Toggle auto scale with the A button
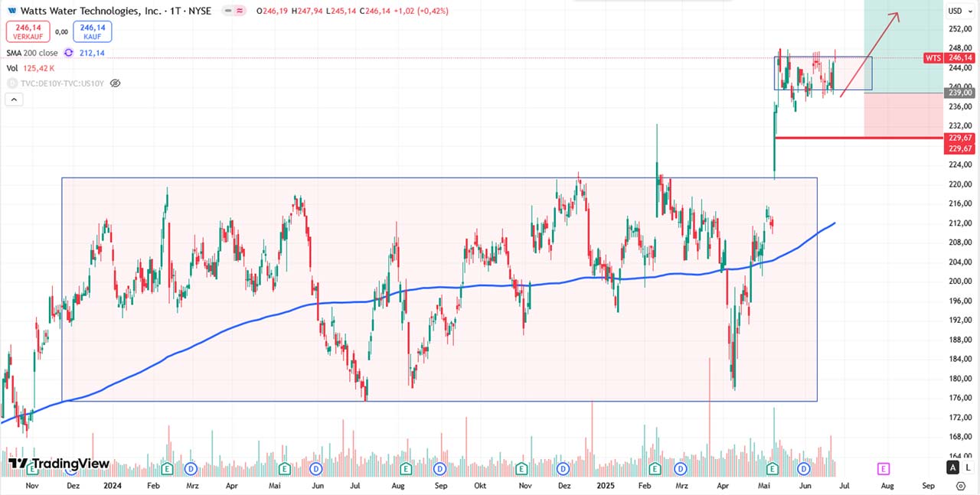 click(x=952, y=467)
